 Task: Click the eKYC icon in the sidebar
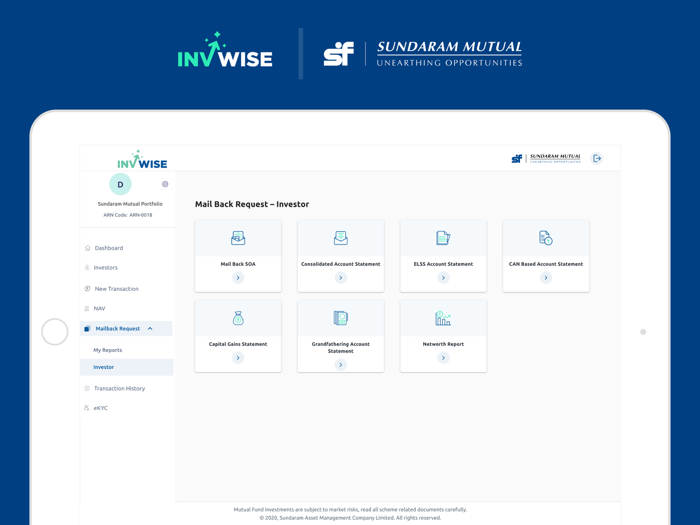(87, 408)
